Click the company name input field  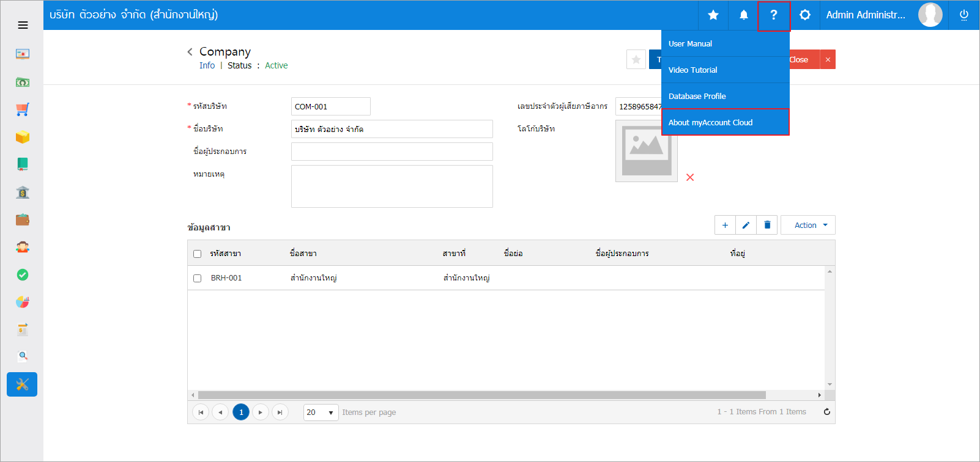(392, 129)
